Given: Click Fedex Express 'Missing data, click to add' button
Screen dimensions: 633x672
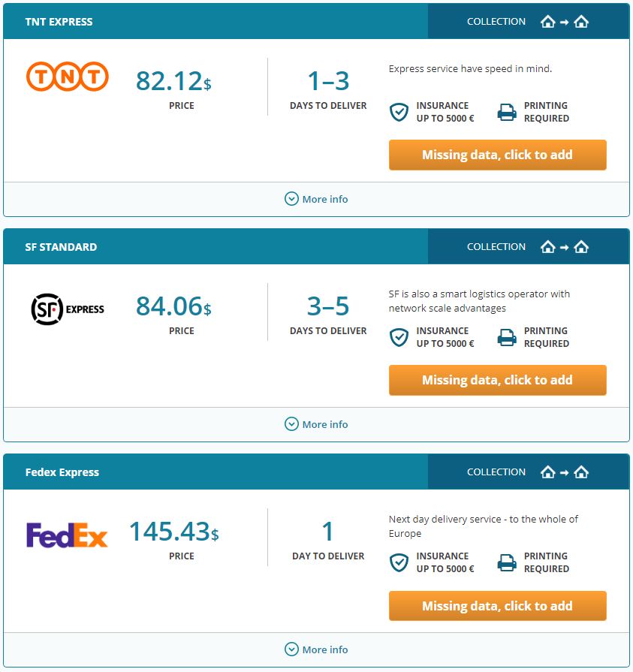Looking at the screenshot, I should tap(498, 606).
